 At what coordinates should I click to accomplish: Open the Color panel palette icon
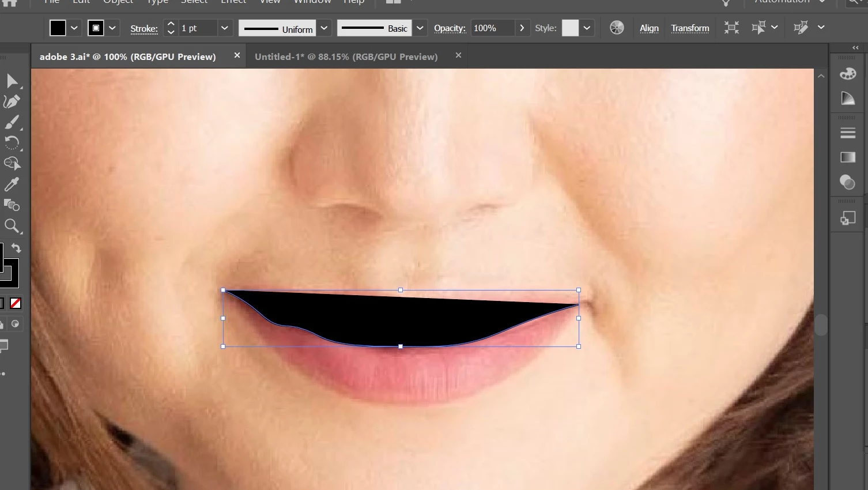click(x=848, y=74)
